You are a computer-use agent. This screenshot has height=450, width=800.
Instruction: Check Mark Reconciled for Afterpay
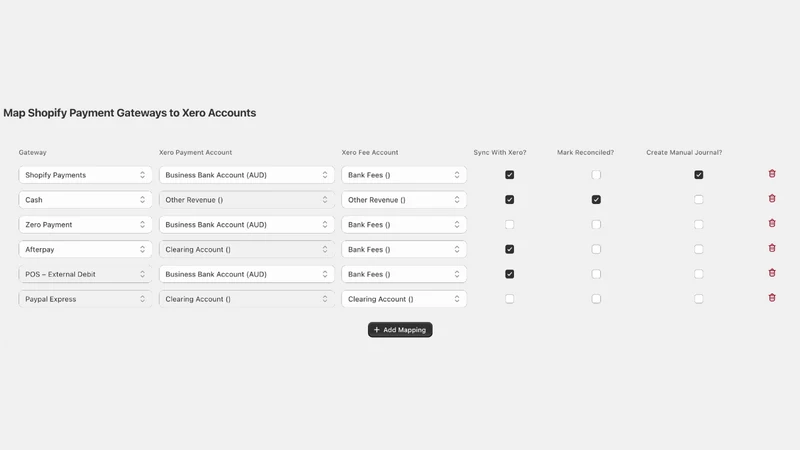[x=596, y=249]
